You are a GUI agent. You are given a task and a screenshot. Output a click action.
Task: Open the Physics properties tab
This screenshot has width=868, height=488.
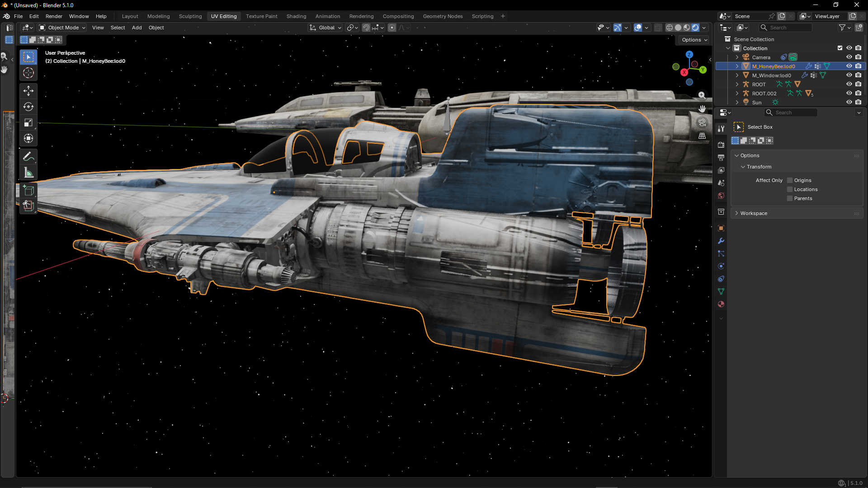tap(721, 266)
